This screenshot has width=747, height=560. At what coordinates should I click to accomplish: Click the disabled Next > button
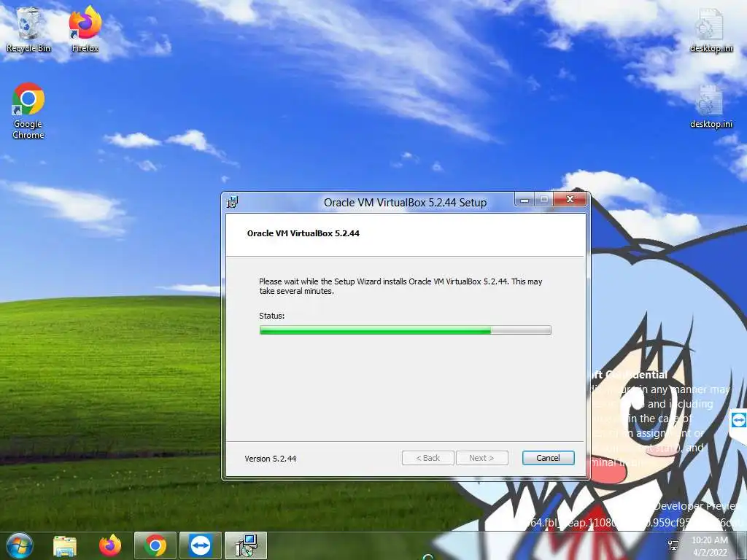(481, 458)
